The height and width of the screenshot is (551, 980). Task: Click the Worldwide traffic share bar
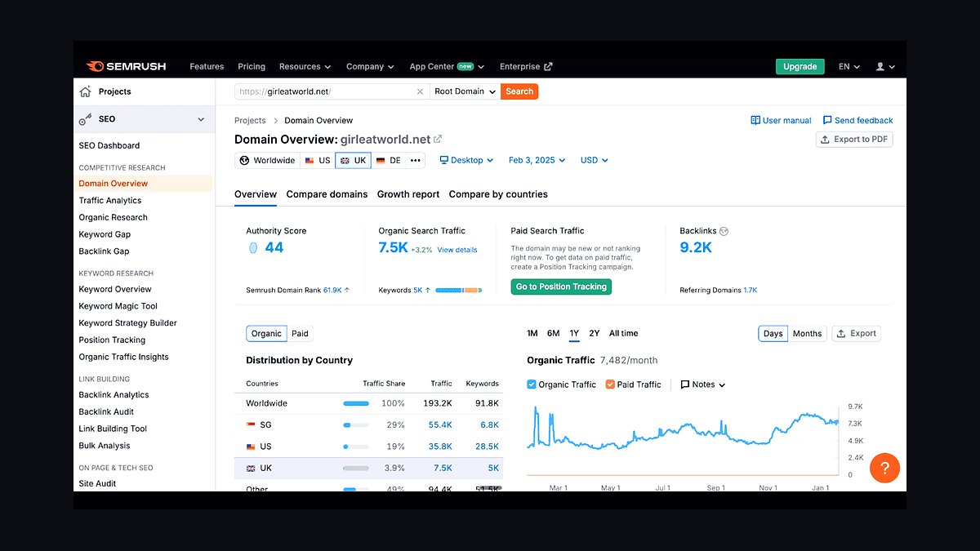pyautogui.click(x=356, y=403)
